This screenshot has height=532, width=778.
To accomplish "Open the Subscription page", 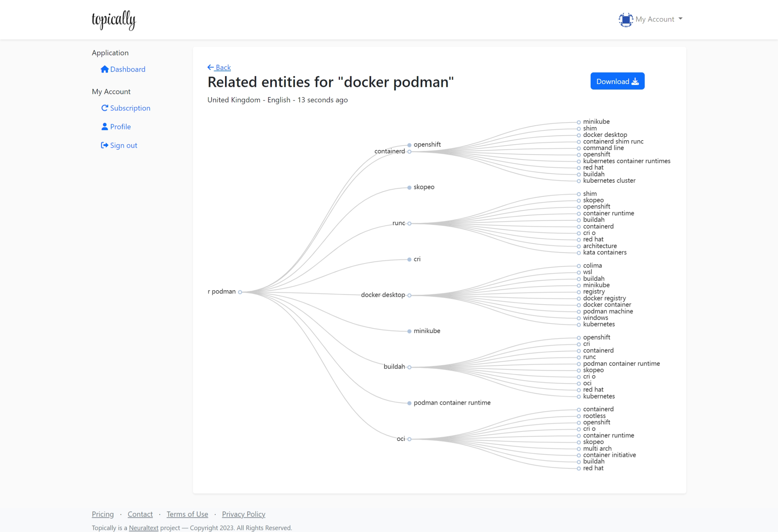I will [x=130, y=108].
